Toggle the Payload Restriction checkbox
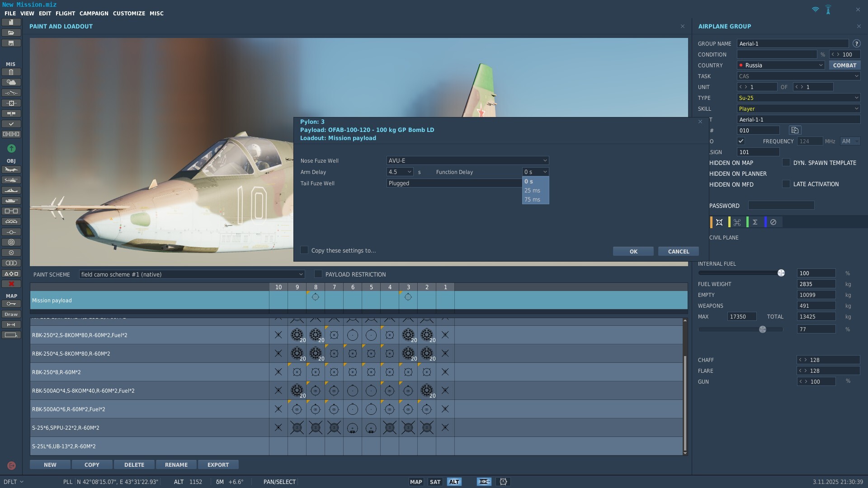868x488 pixels. click(x=318, y=274)
